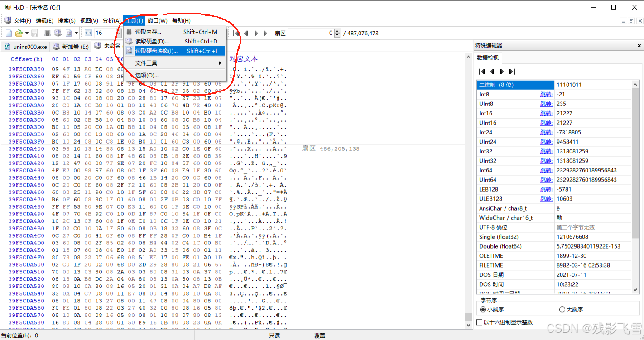Viewport: 644px width, 340px height.
Task: Click the Open RAM memory chip toolbar icon
Action: point(48,33)
